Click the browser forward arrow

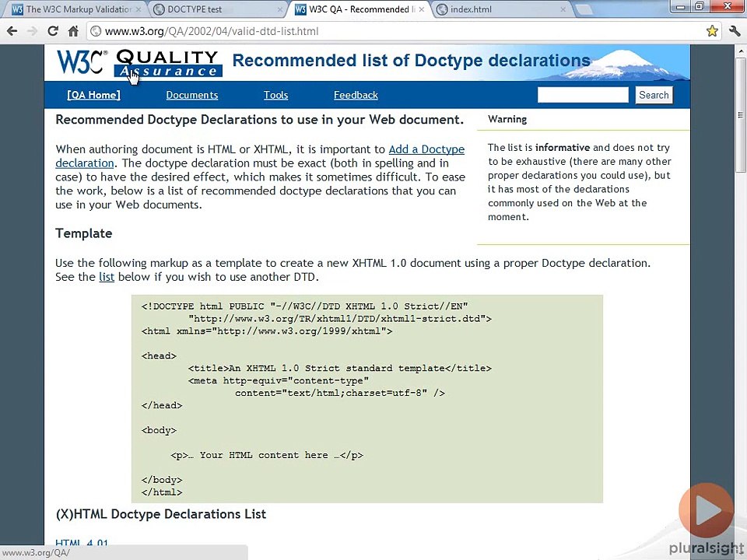click(x=33, y=31)
